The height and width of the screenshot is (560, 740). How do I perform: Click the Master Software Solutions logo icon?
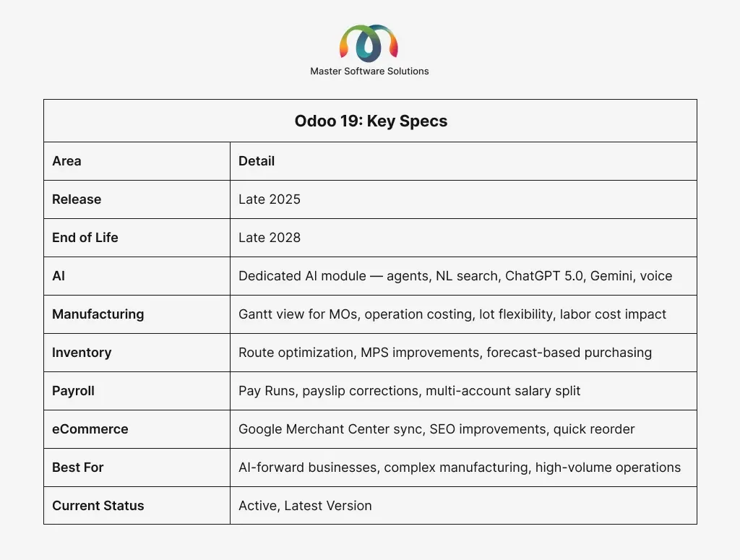coord(369,43)
